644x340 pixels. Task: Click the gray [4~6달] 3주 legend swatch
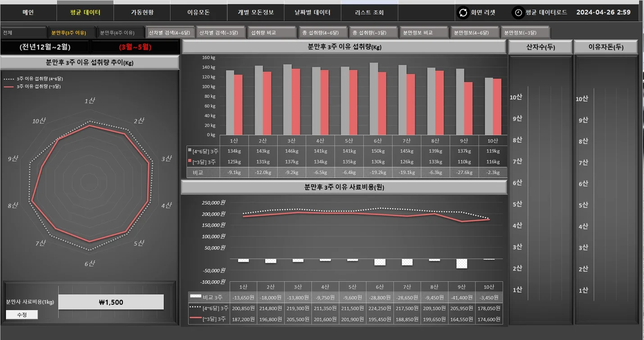tap(190, 151)
